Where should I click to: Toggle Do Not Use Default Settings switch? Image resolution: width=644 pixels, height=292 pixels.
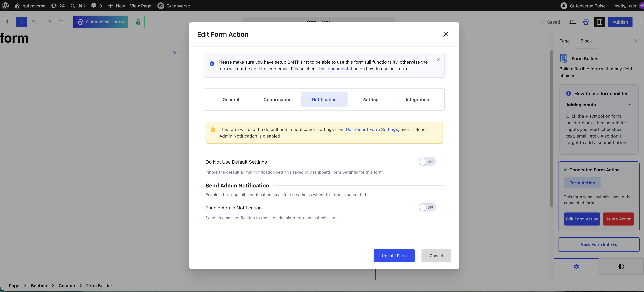click(427, 162)
